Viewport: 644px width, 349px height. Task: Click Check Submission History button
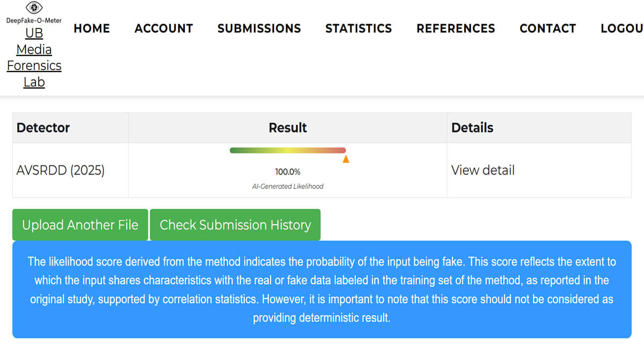pos(235,225)
